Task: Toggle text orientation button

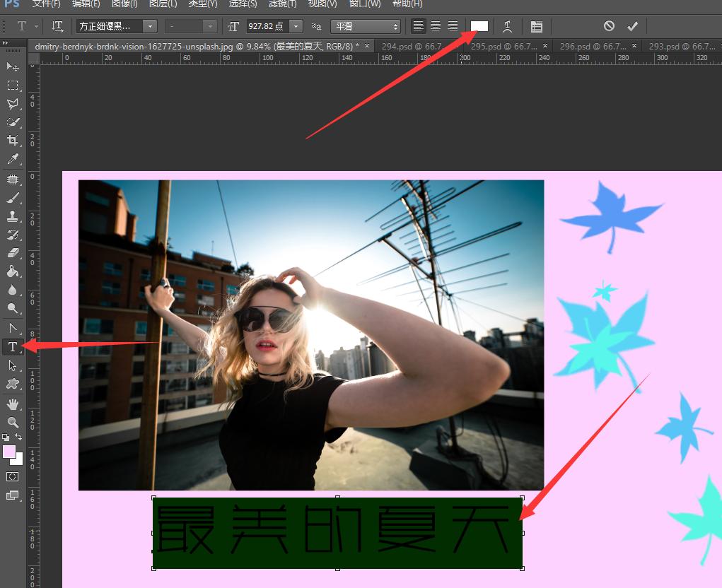Action: (57, 27)
